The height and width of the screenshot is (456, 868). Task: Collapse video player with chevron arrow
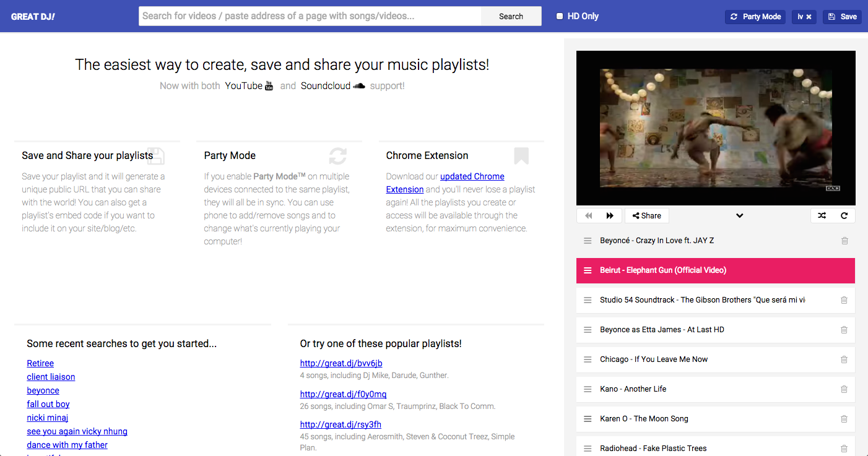coord(739,216)
